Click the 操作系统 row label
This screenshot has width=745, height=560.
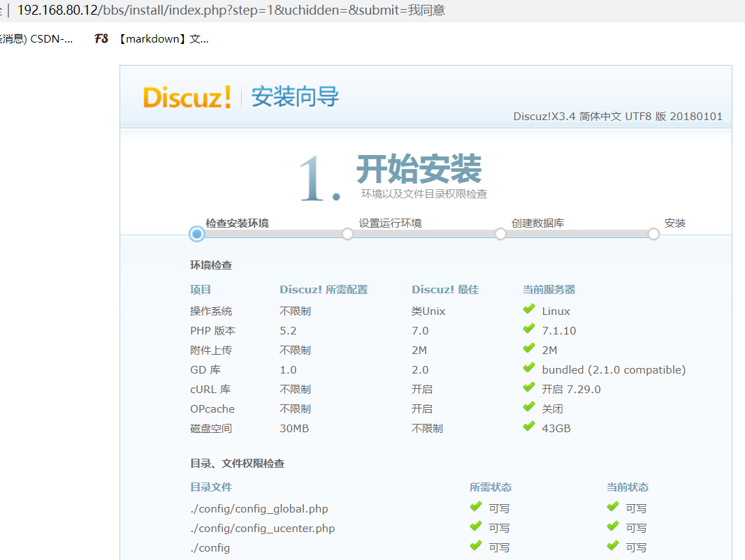tap(211, 311)
